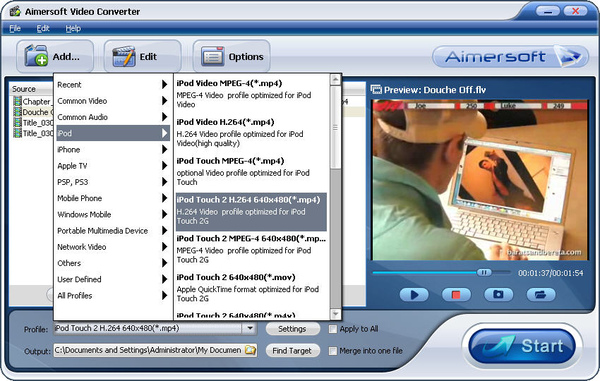
Task: Expand the iPhone profile category
Action: (112, 150)
